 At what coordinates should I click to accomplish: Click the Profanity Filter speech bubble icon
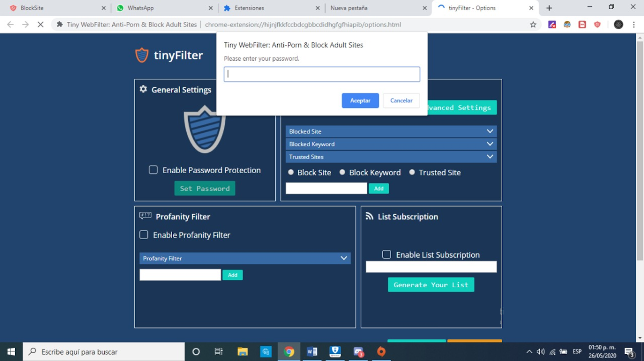pyautogui.click(x=145, y=216)
